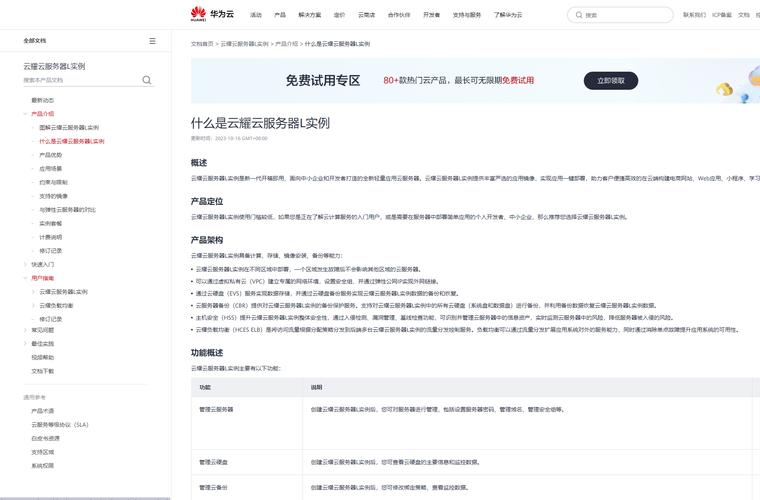Click the 免费试用专区 banner title

point(323,80)
